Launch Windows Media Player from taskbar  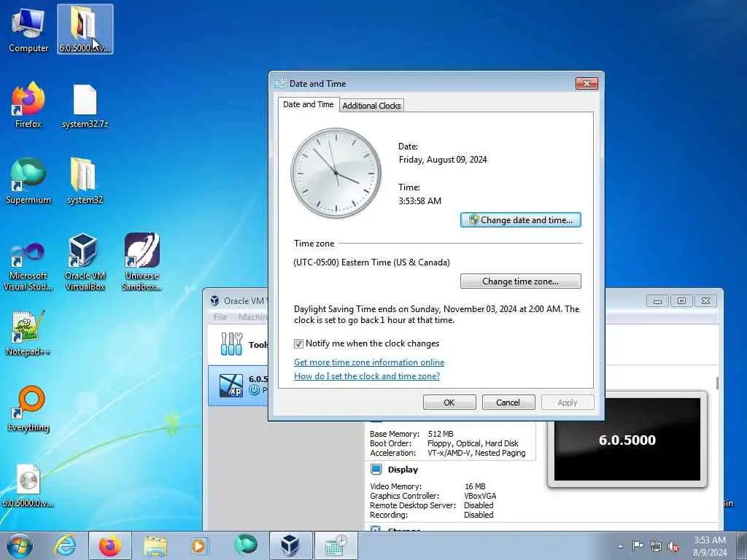198,545
